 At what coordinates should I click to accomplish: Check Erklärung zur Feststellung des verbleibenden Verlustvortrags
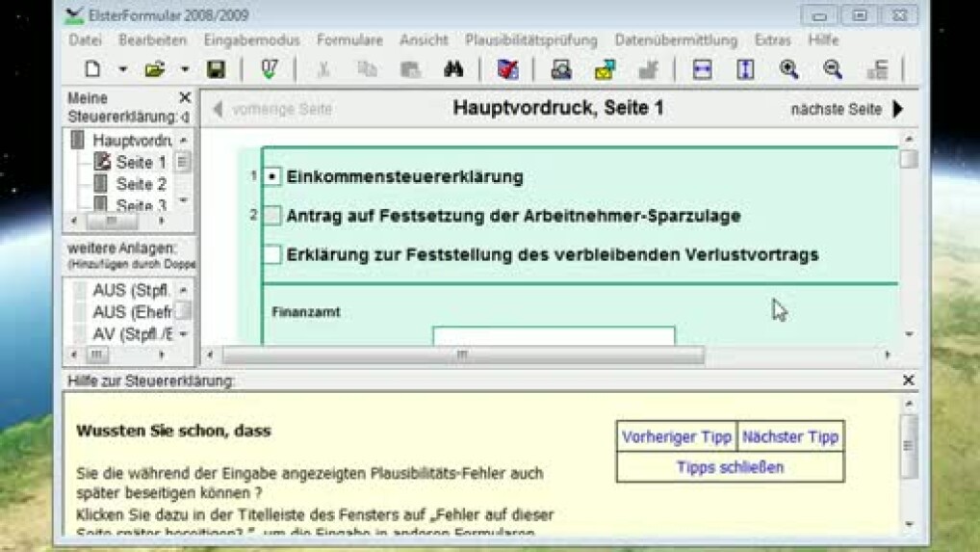point(272,254)
